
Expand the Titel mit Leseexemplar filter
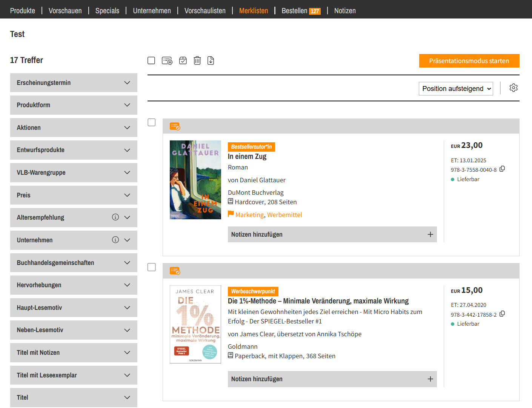click(74, 375)
